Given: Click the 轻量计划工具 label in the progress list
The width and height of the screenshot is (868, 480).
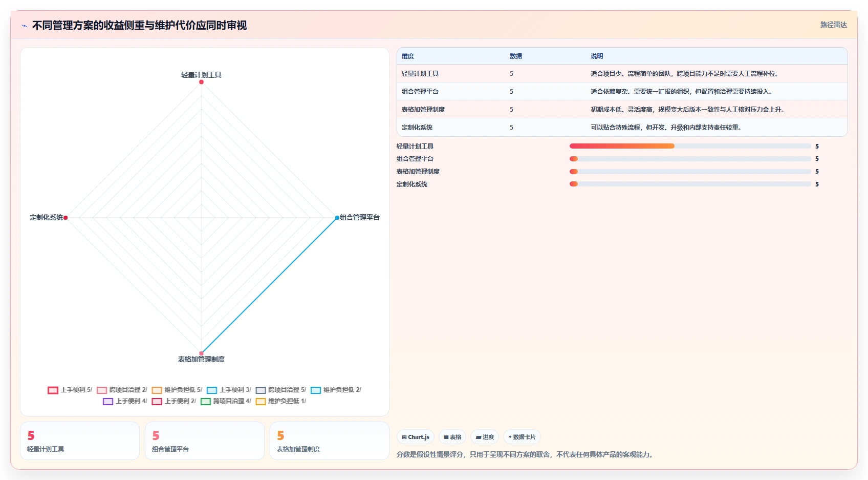Looking at the screenshot, I should point(415,147).
